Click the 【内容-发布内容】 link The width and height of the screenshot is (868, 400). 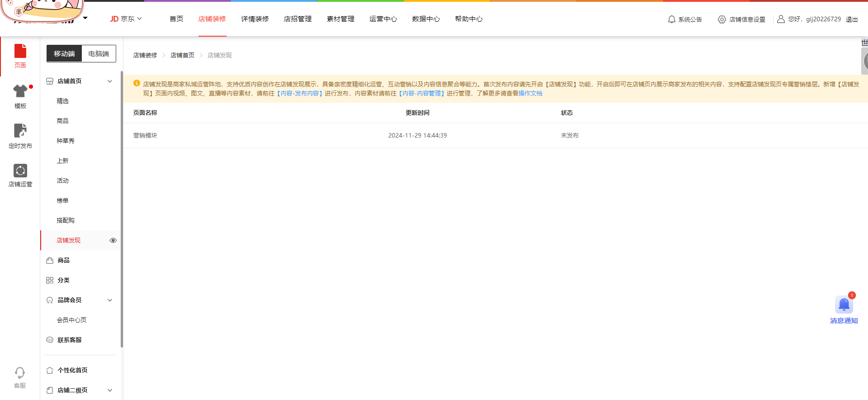(x=300, y=94)
